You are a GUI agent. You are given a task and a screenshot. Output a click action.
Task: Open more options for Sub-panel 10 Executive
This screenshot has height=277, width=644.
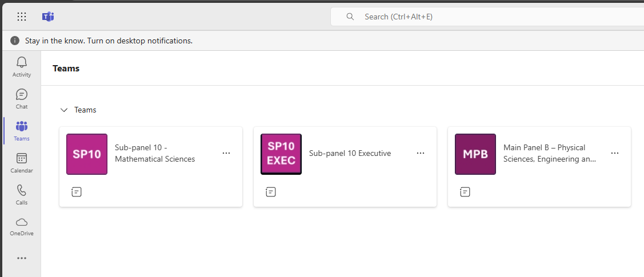coord(420,152)
